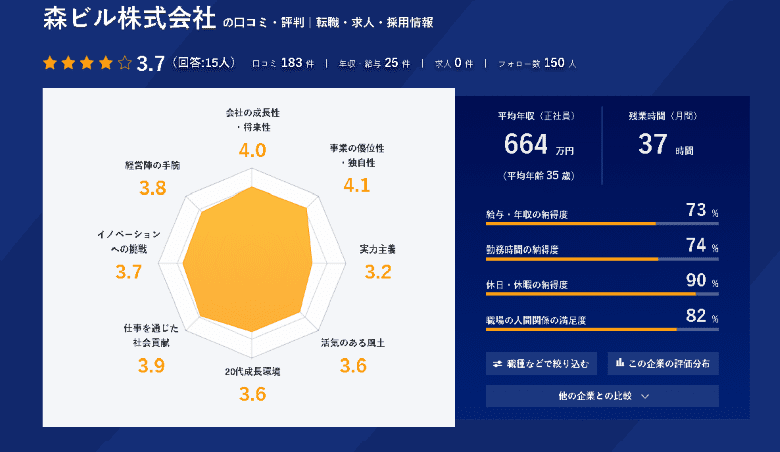Click the 82 % workplace relations value

click(x=702, y=316)
